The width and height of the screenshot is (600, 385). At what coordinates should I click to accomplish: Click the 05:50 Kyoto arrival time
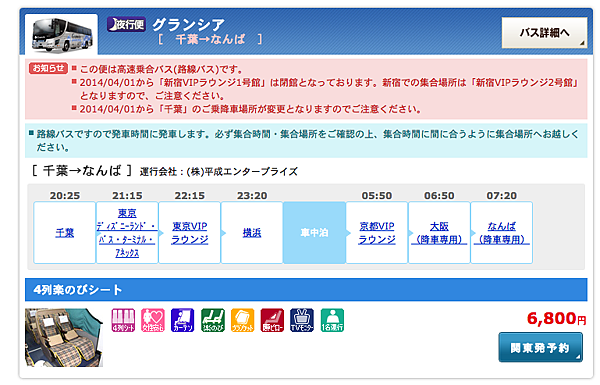pos(377,196)
